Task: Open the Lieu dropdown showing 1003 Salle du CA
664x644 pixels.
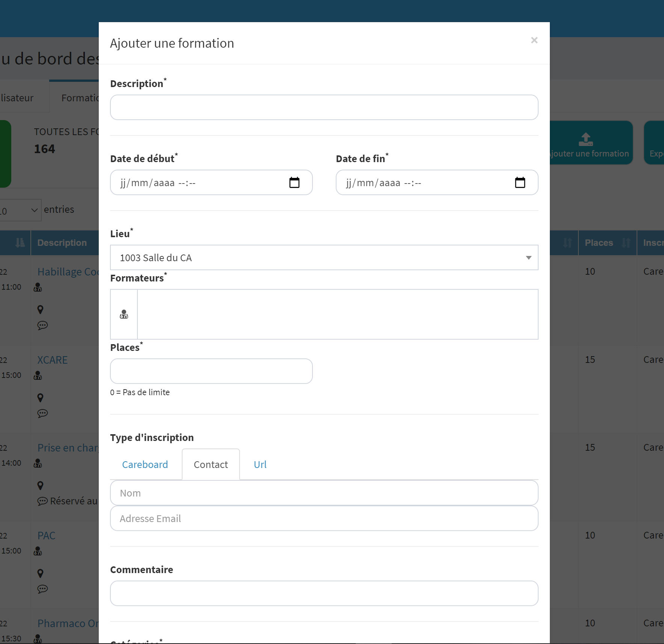Action: [324, 257]
